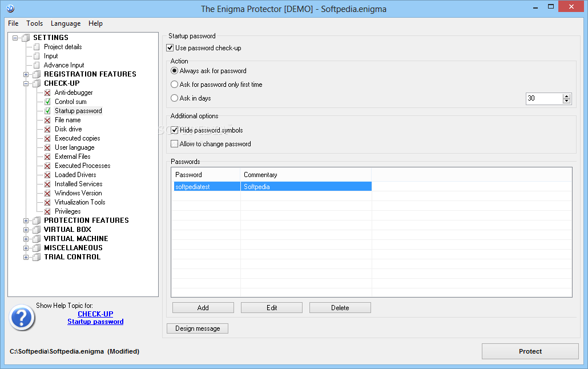Collapse the CHECK-UP tree node
This screenshot has width=588, height=369.
tap(26, 84)
